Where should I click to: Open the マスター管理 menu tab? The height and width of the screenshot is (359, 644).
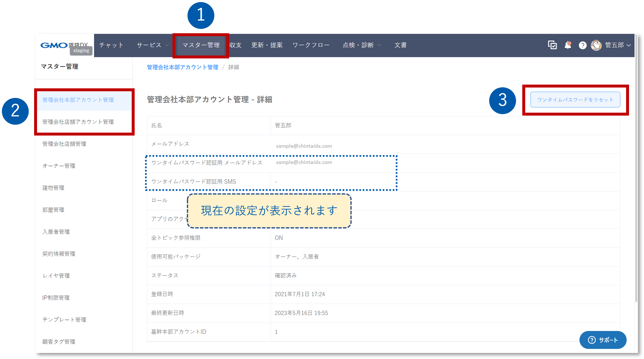(x=201, y=45)
